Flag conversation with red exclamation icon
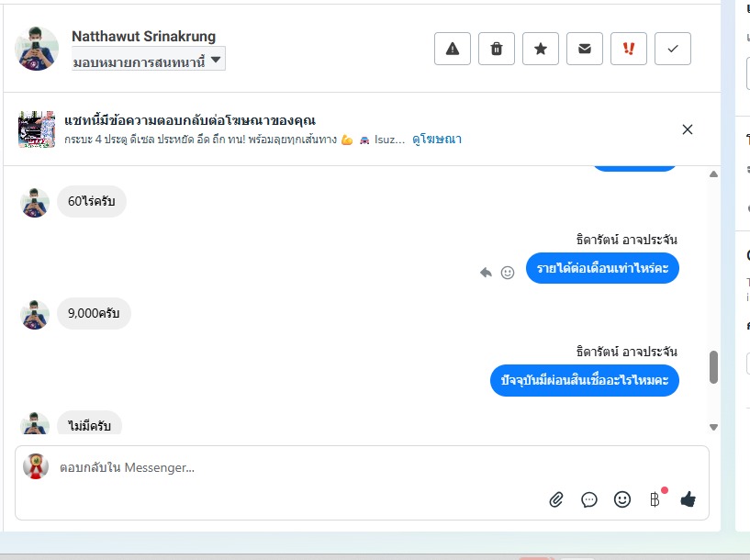The image size is (750, 560). [x=629, y=49]
